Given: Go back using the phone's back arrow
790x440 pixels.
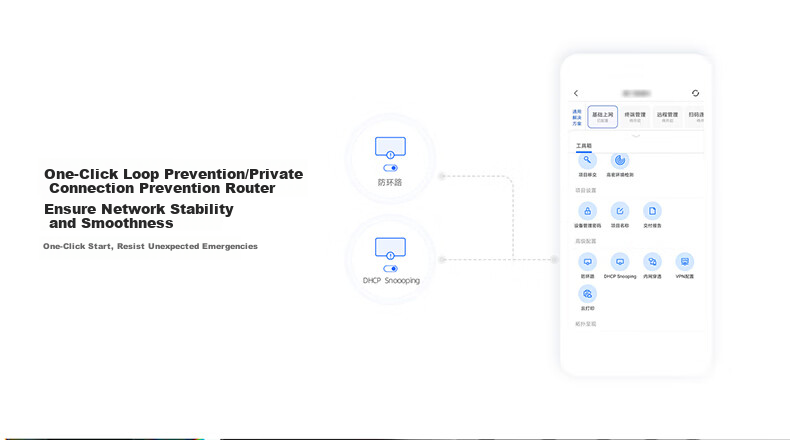Looking at the screenshot, I should (576, 93).
